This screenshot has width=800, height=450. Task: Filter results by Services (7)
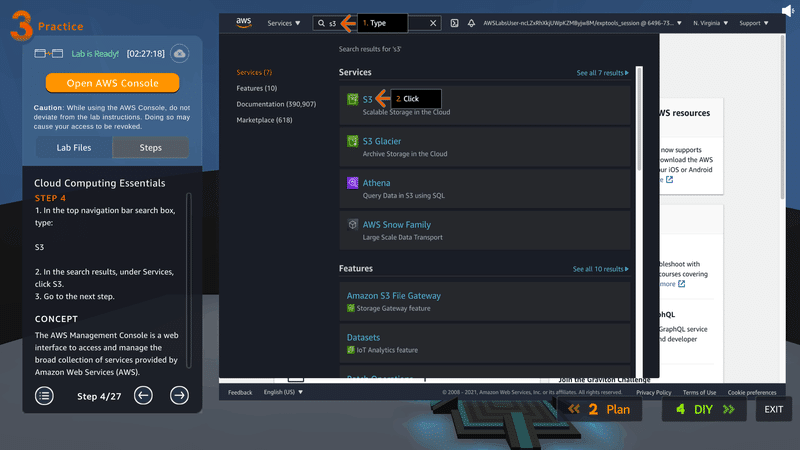click(x=254, y=72)
